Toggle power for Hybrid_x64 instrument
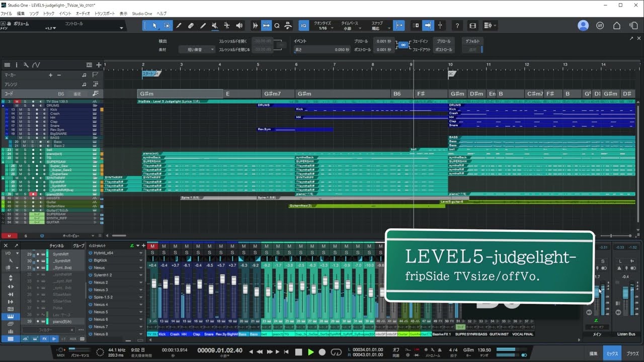This screenshot has width=644, height=362. [x=91, y=253]
